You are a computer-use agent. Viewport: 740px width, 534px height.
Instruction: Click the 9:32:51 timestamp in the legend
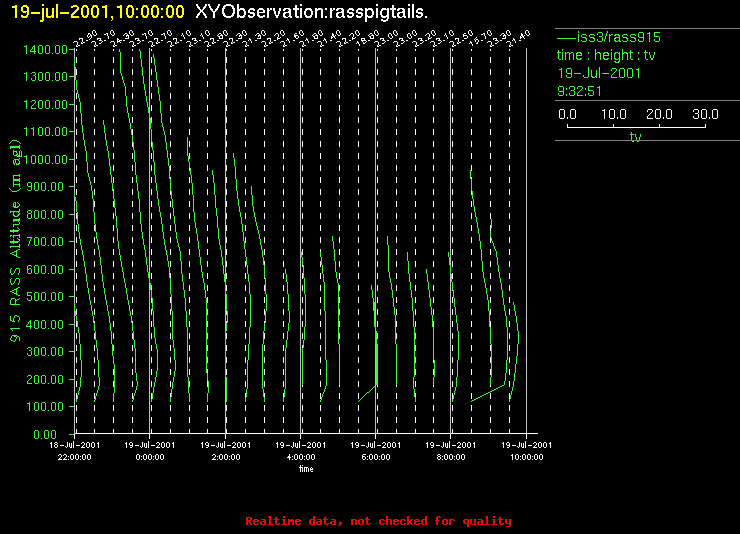tap(579, 91)
